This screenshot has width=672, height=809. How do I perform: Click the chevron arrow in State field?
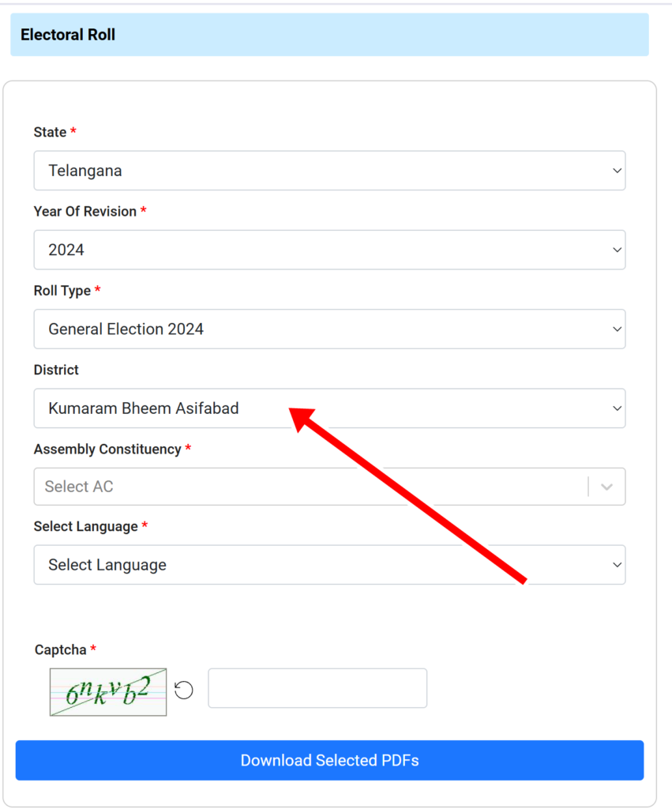pos(617,171)
